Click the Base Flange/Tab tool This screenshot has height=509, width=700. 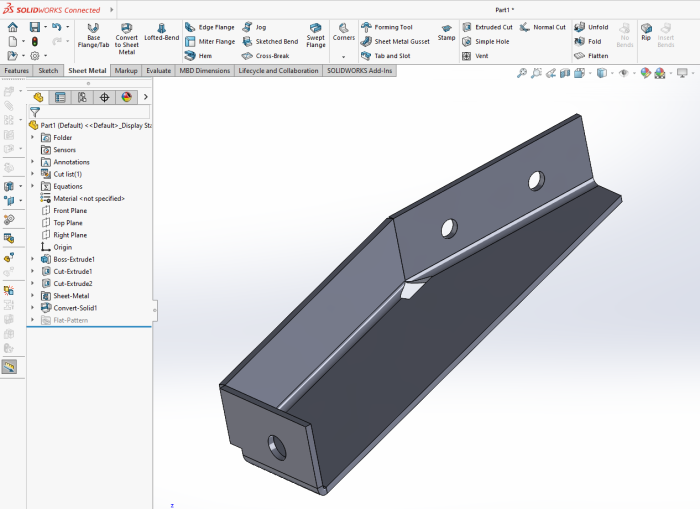[x=93, y=36]
